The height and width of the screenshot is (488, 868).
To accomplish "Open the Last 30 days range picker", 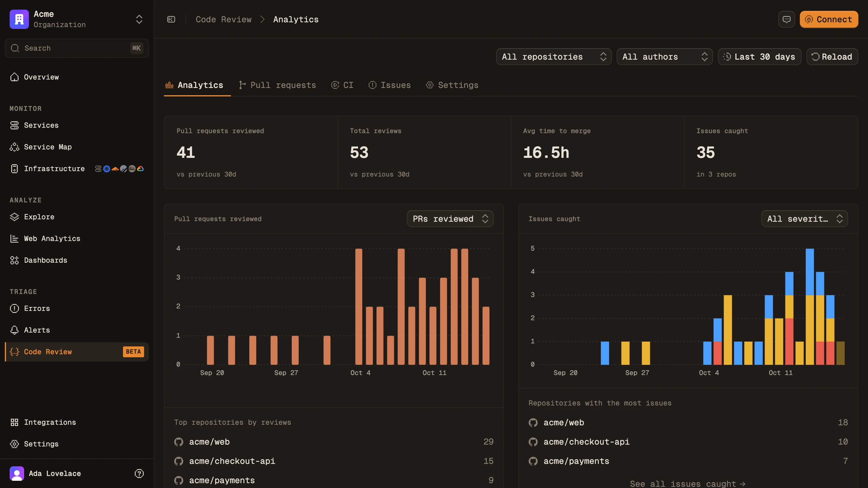I will (759, 57).
